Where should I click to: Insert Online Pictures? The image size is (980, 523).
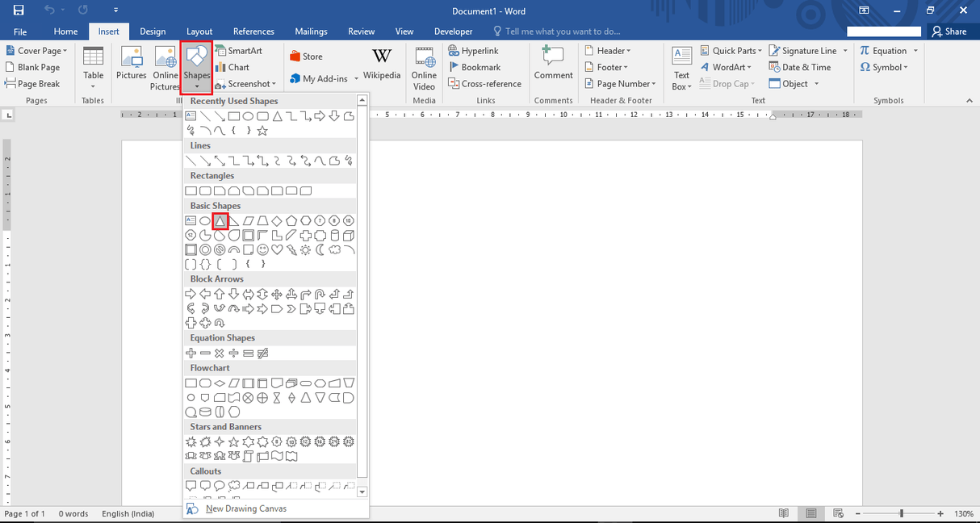pyautogui.click(x=164, y=65)
